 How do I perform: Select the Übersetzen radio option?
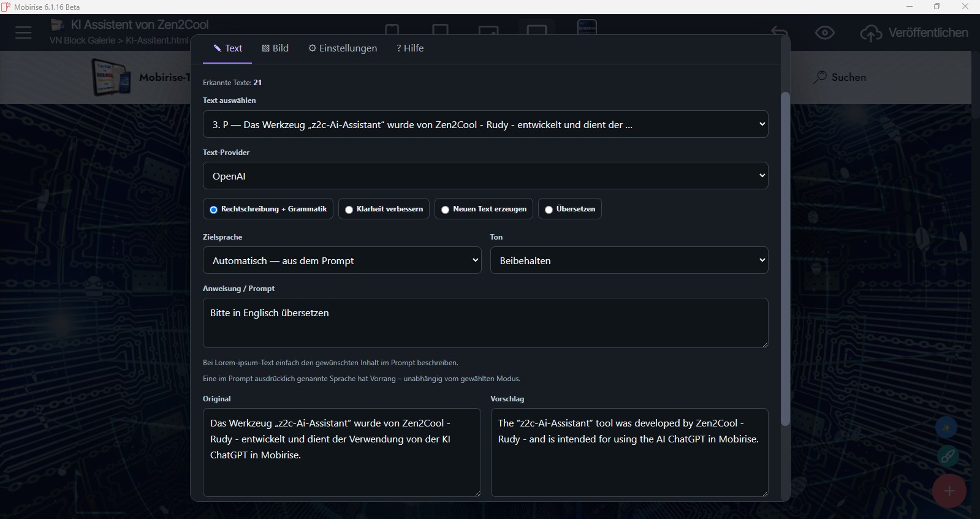[570, 209]
